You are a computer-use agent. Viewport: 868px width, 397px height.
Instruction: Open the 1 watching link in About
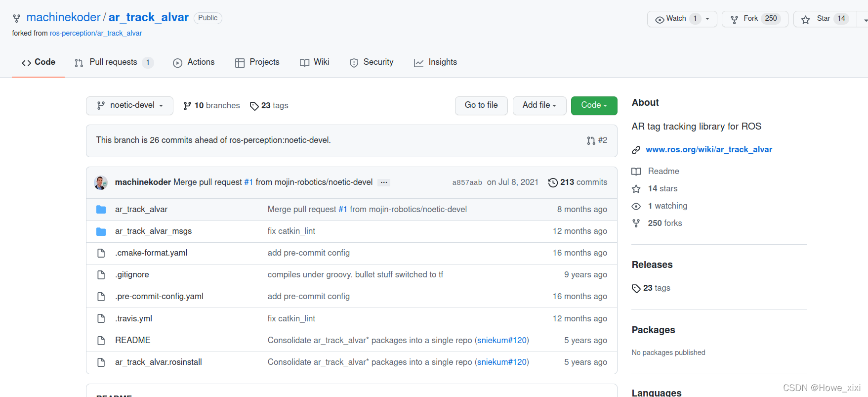point(667,206)
